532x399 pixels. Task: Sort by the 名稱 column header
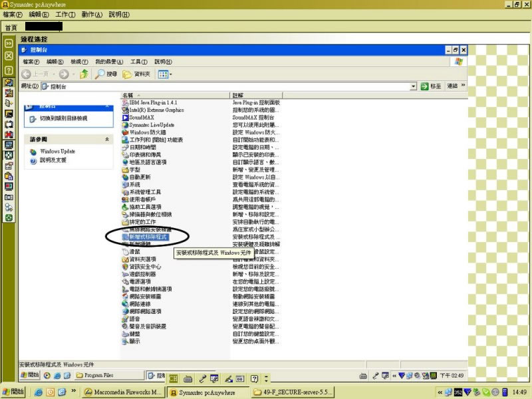(176, 95)
